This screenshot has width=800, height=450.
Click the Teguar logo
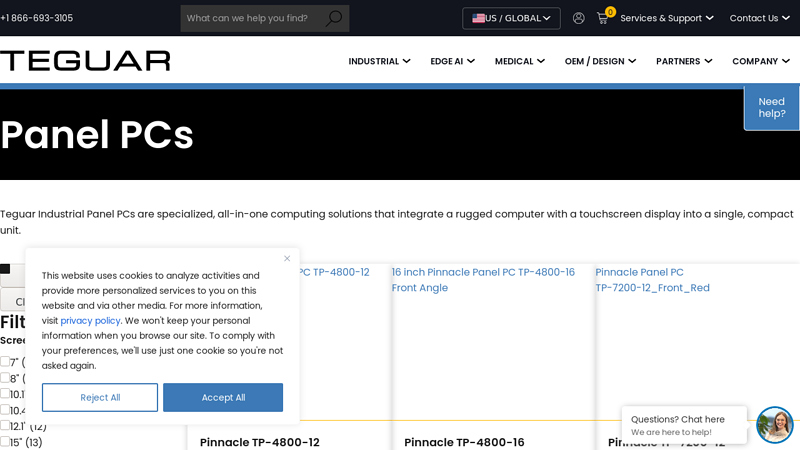pos(85,61)
